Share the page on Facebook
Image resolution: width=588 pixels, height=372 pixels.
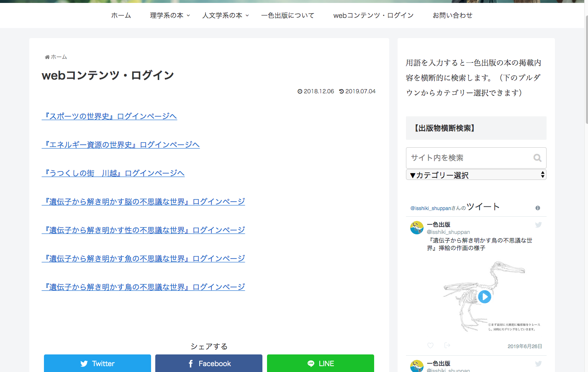pyautogui.click(x=209, y=363)
